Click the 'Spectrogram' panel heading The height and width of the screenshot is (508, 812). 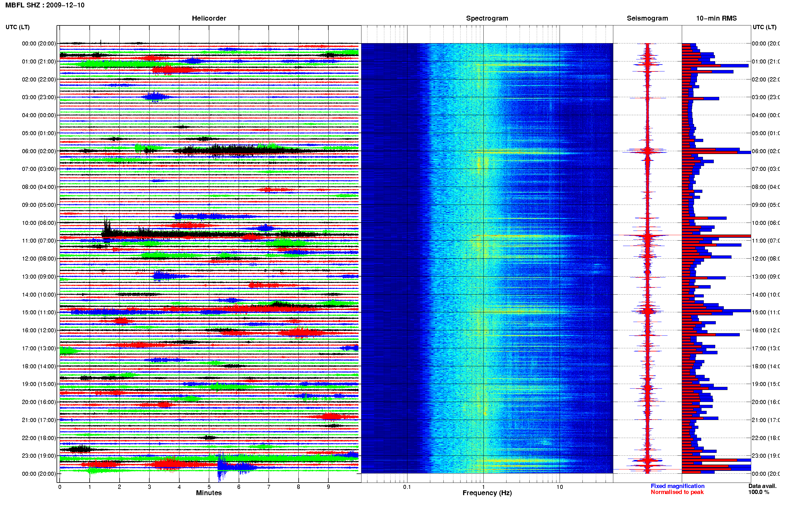487,18
